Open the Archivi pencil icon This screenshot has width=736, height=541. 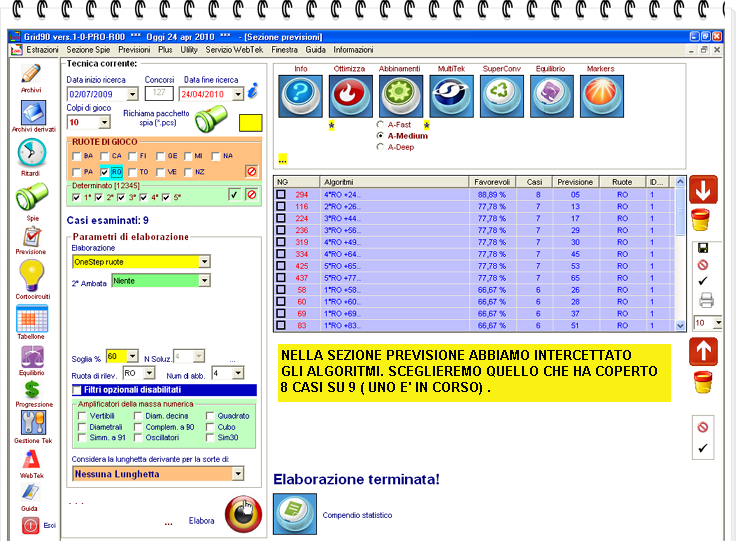pos(31,74)
